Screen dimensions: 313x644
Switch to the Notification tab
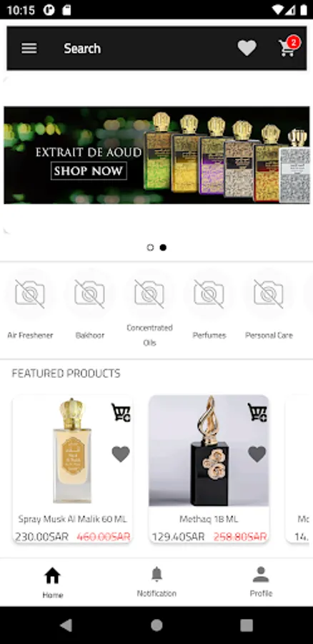coord(156,582)
